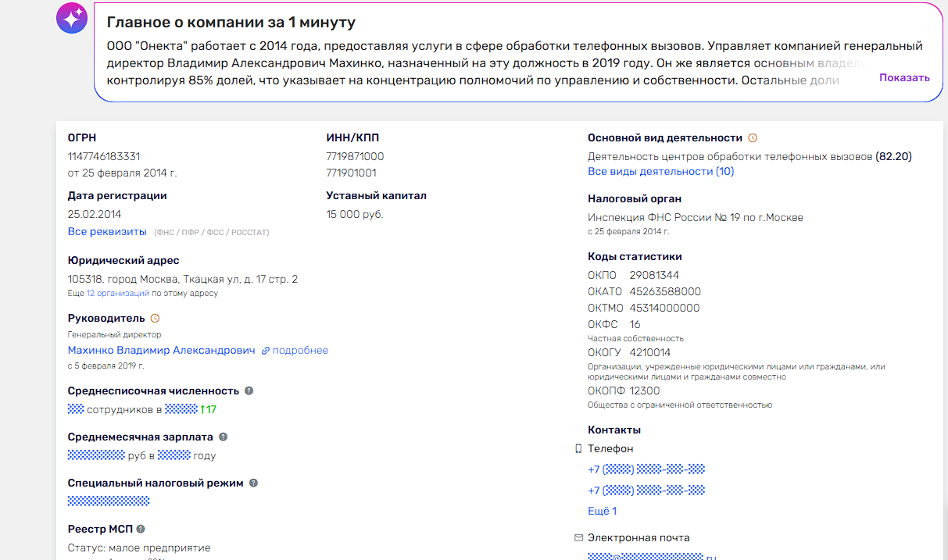Click the second hidden phone number
This screenshot has width=948, height=560.
point(646,490)
